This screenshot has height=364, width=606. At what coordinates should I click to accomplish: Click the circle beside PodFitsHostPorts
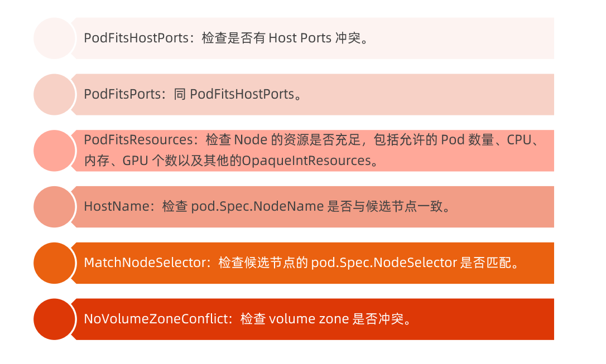(54, 38)
